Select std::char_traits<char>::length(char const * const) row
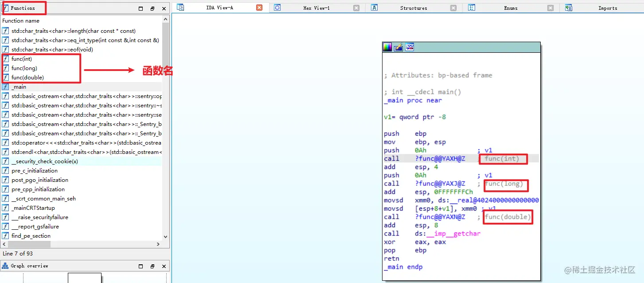Viewport: 644px width, 283px height. pyautogui.click(x=82, y=31)
